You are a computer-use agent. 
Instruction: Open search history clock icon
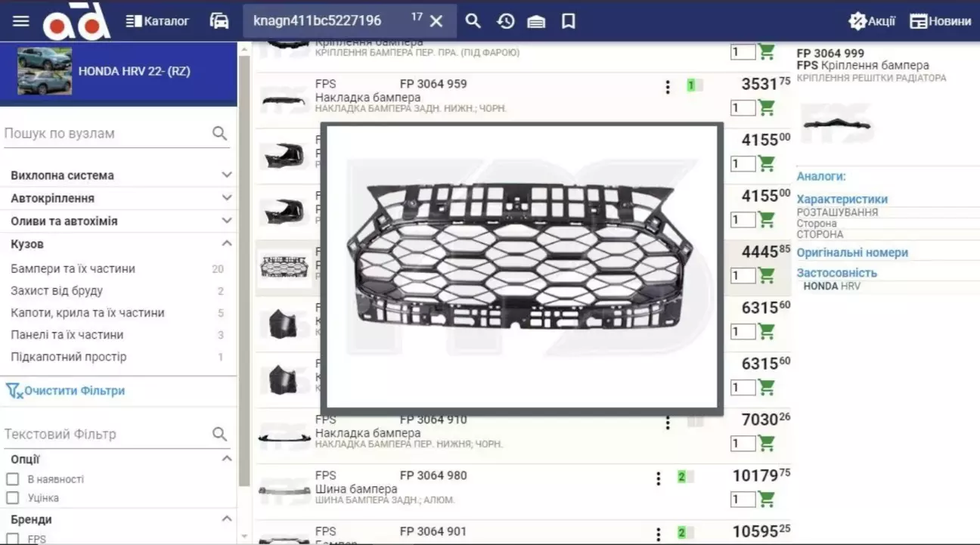(x=505, y=21)
